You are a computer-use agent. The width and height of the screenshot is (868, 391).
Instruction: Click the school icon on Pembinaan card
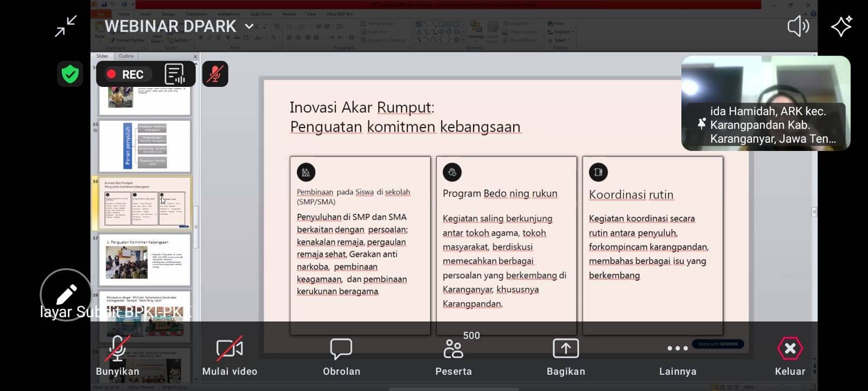coord(306,172)
